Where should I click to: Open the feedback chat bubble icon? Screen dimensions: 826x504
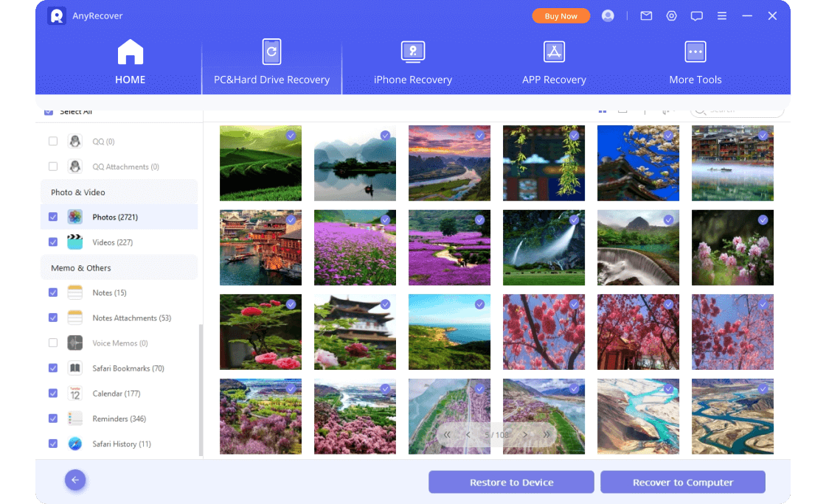[696, 15]
